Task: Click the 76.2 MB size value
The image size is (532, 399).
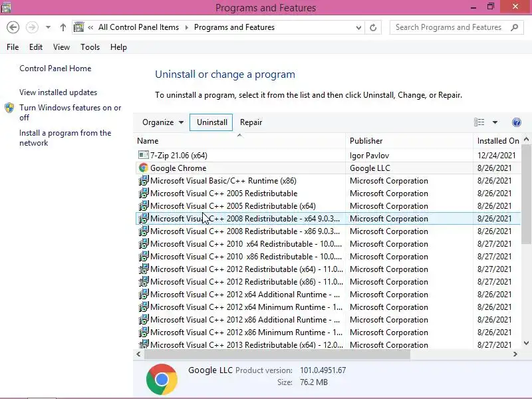Action: pyautogui.click(x=313, y=382)
